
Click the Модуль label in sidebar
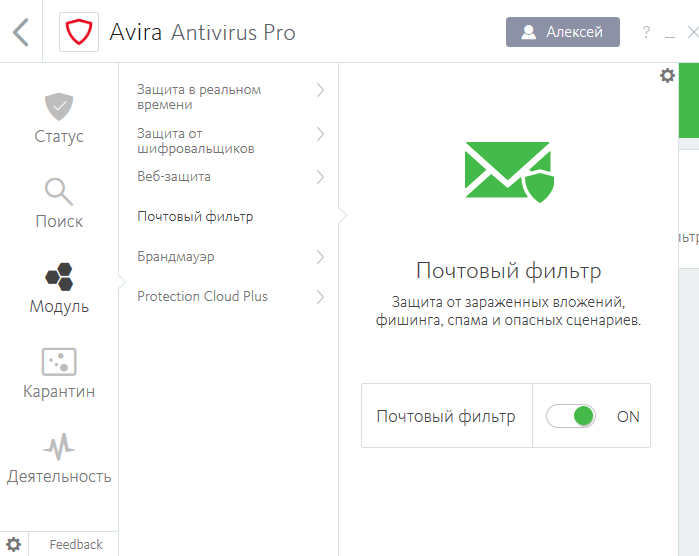tap(59, 306)
